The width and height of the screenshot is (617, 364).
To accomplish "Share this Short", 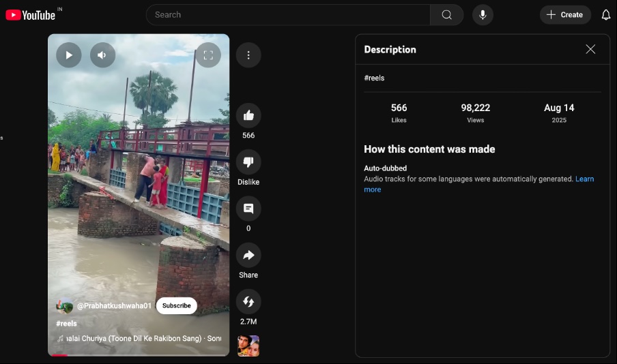I will click(248, 255).
